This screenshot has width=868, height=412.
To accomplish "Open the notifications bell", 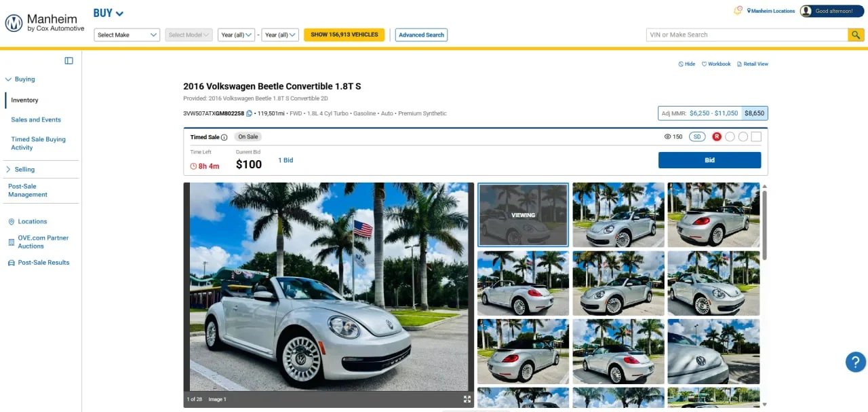I will pos(738,10).
